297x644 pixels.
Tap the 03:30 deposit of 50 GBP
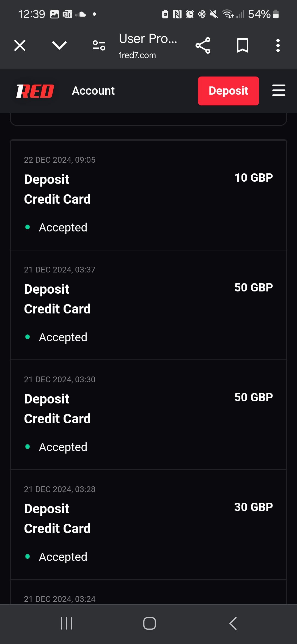(x=148, y=414)
